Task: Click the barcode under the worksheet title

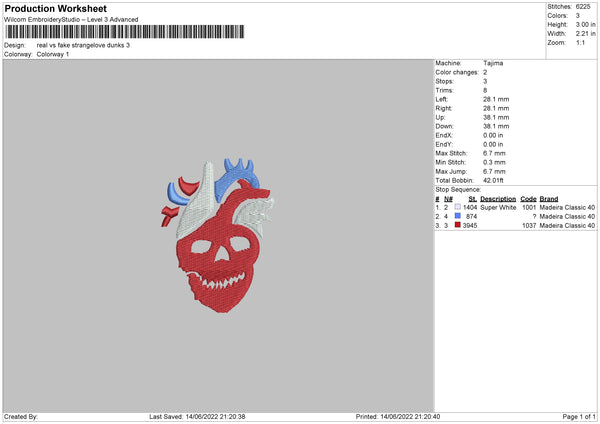Action: (x=125, y=32)
